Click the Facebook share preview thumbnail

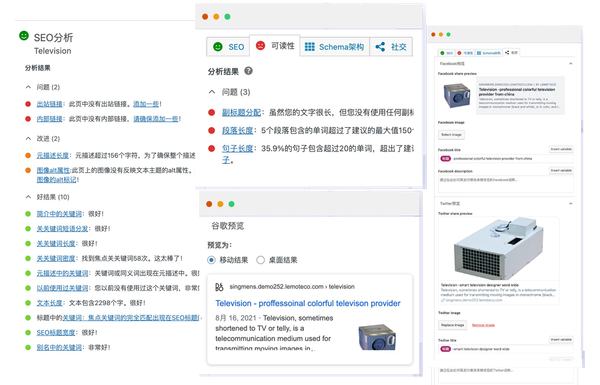pos(457,96)
